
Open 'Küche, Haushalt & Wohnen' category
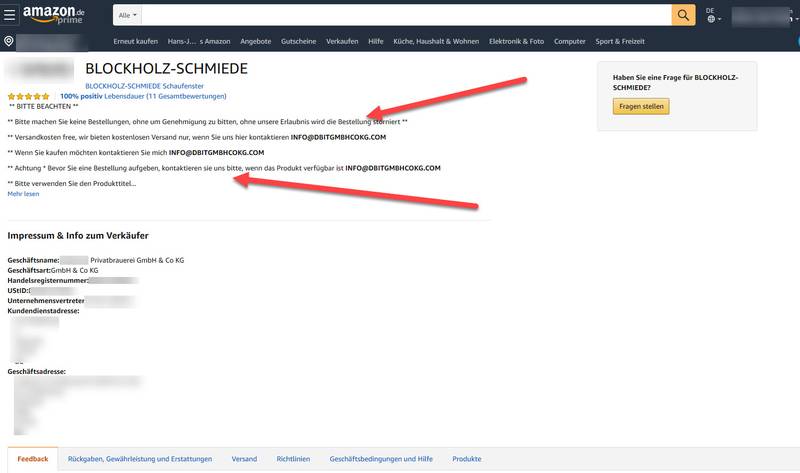pyautogui.click(x=436, y=41)
